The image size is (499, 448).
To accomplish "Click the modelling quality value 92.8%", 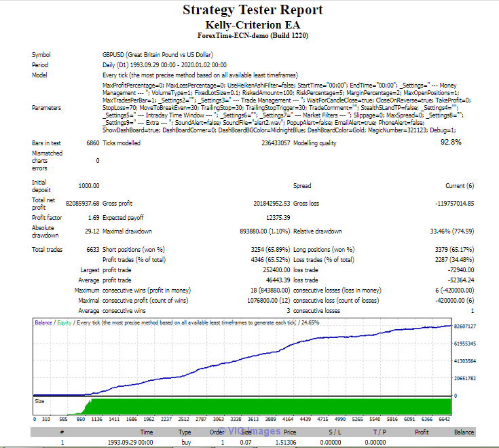I will (451, 143).
